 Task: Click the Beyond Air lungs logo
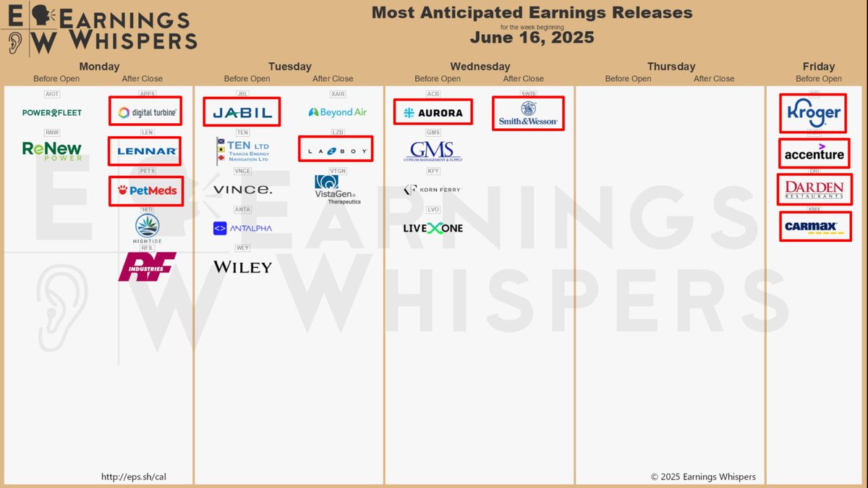click(337, 112)
